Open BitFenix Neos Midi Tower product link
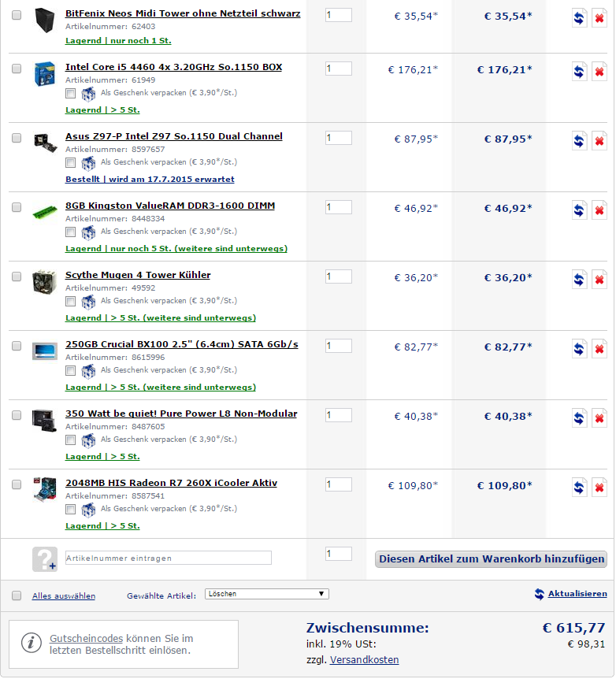616x679 pixels. click(183, 13)
